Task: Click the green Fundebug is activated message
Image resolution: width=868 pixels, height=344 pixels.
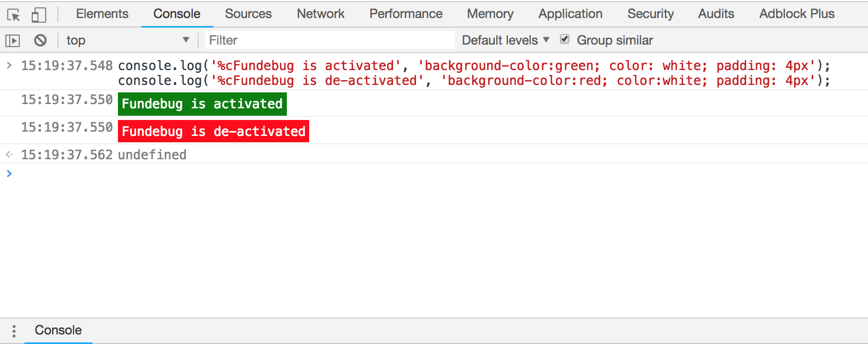Action: (202, 104)
